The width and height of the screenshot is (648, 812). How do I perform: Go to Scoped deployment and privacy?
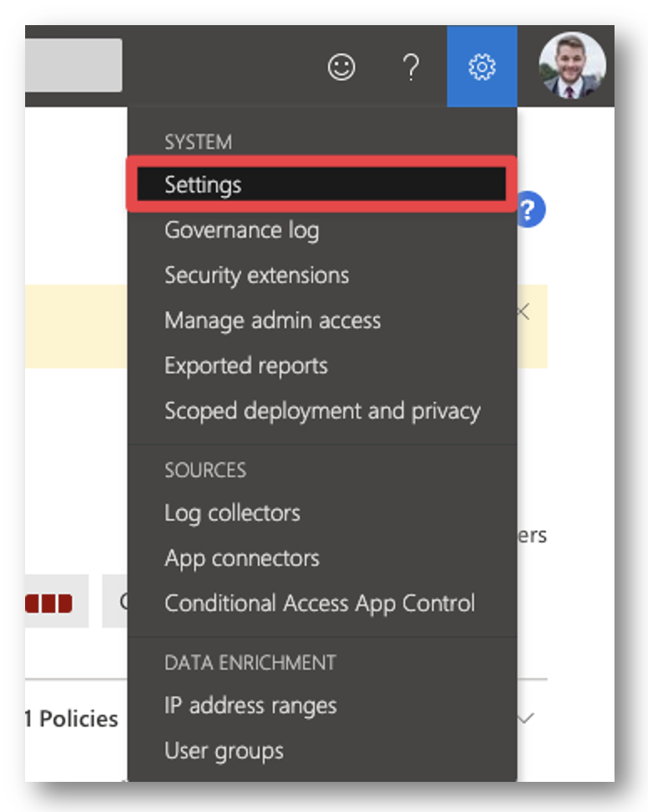[321, 411]
